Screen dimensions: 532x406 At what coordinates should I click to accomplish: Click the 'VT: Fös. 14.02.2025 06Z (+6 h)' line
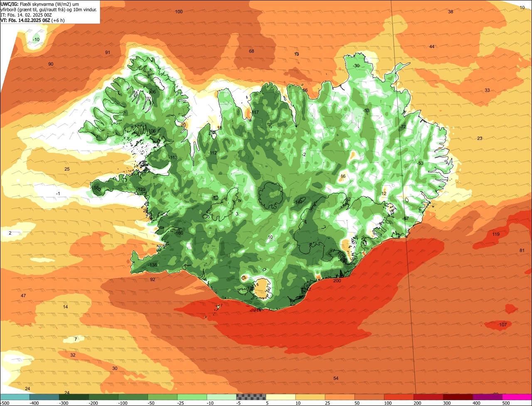coord(32,20)
